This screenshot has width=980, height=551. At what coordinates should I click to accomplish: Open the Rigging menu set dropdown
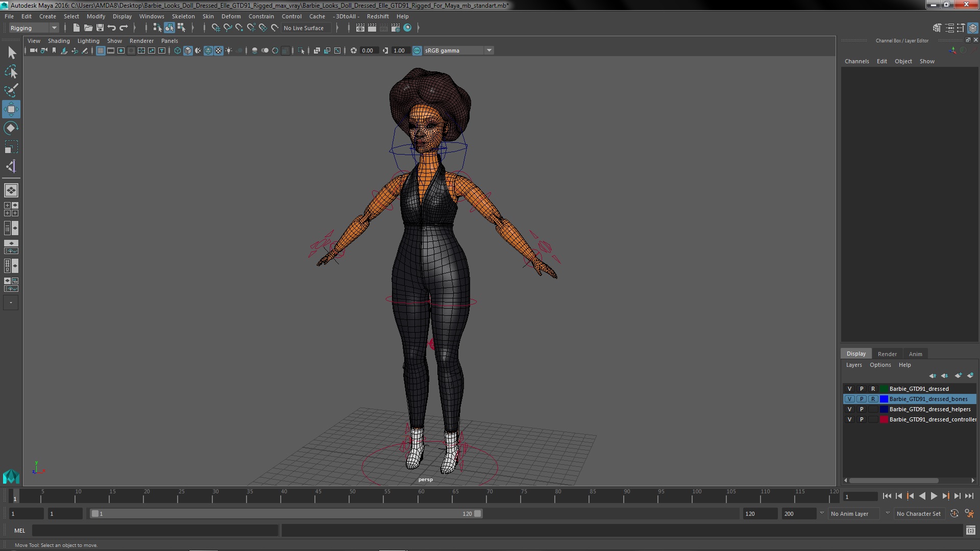tap(33, 28)
